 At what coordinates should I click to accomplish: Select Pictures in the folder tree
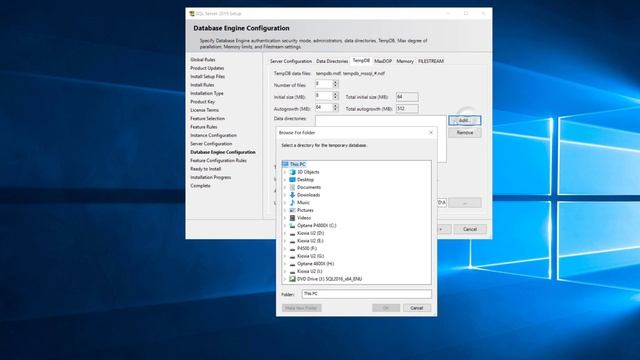click(305, 210)
